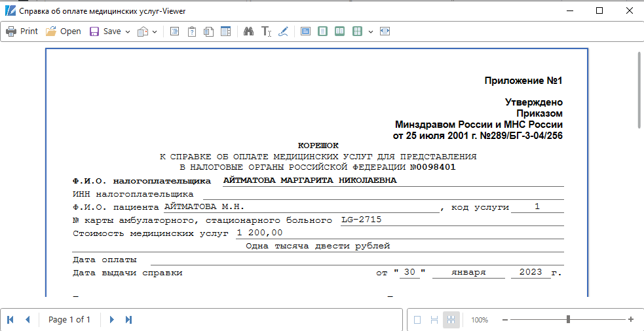Image resolution: width=644 pixels, height=331 pixels.
Task: Click the Print button
Action: click(22, 31)
